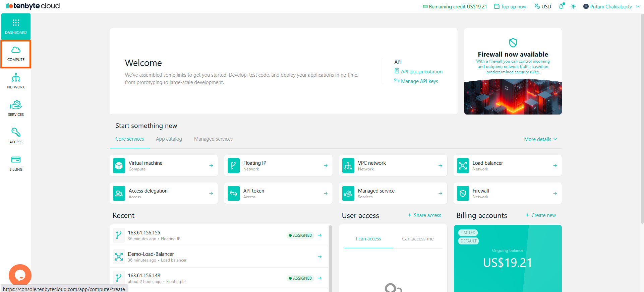Switch to the App catalog tab
Viewport: 644px width, 292px height.
pos(169,139)
